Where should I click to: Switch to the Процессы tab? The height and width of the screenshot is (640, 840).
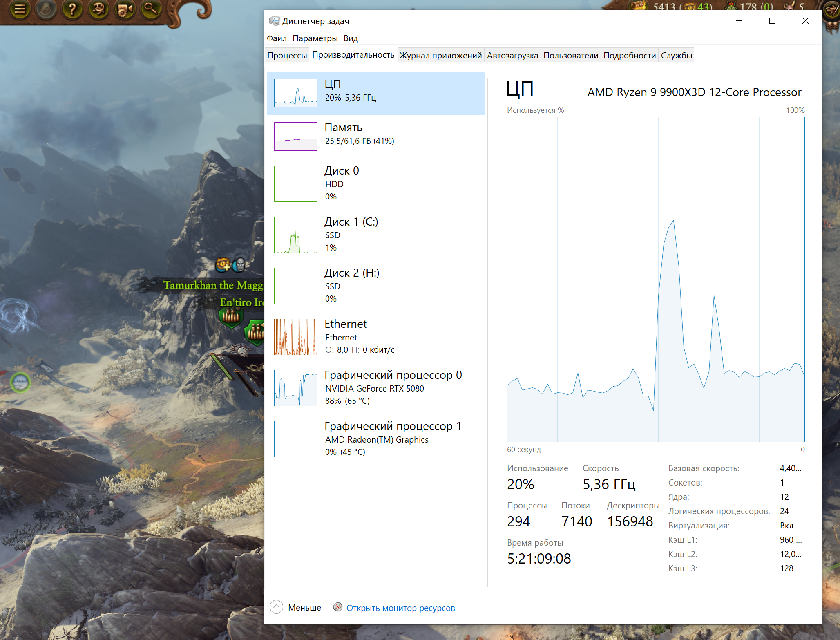[x=287, y=56]
